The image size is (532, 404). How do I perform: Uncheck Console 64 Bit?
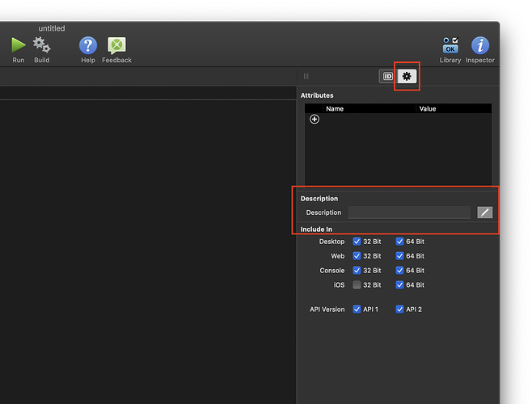[399, 271]
